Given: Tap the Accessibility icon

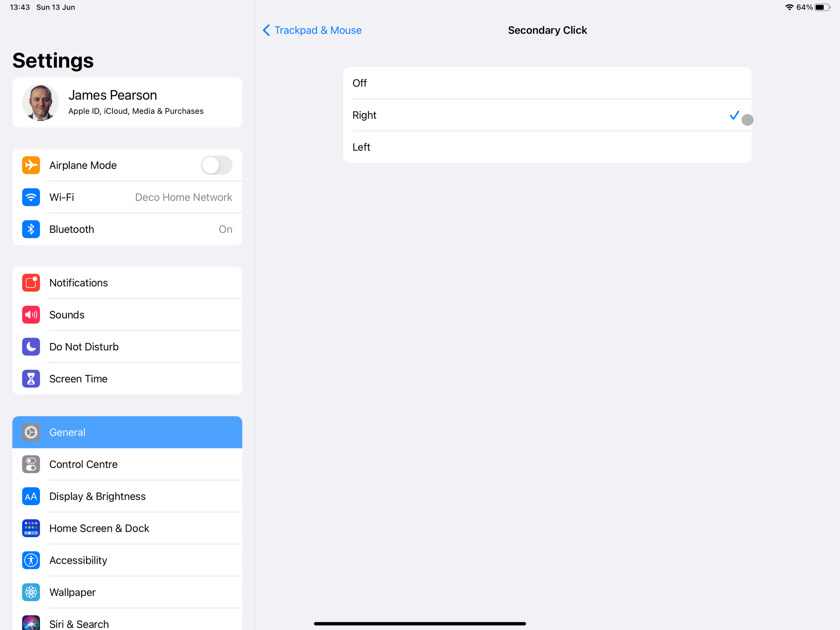Looking at the screenshot, I should 31,560.
